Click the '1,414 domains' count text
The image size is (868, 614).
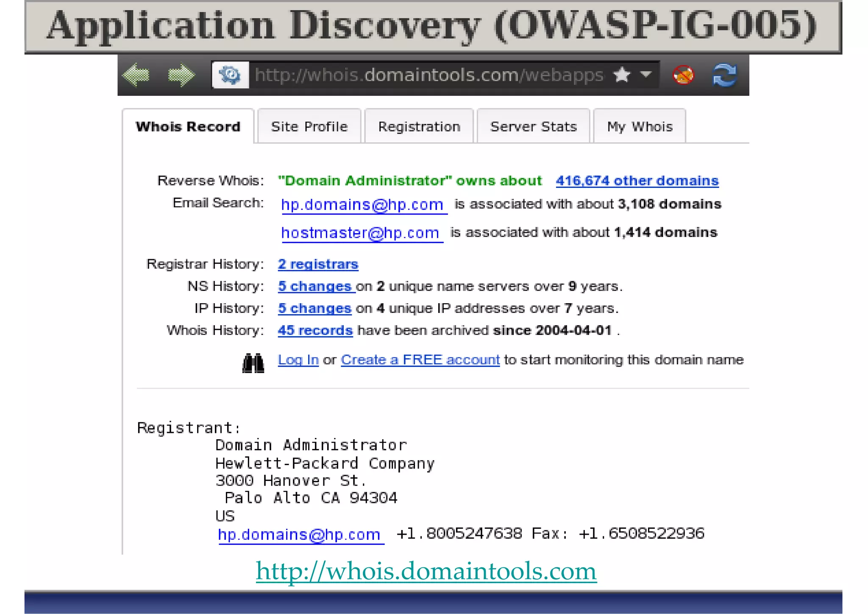665,232
